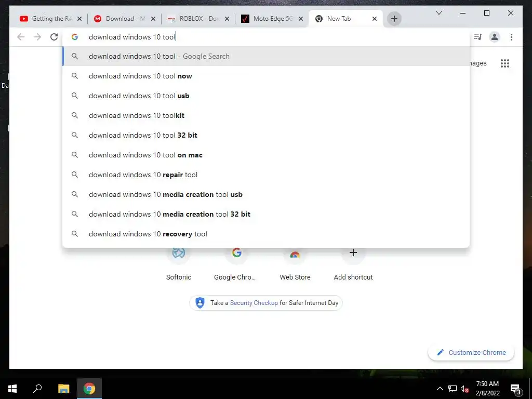Open the media controls icon
The height and width of the screenshot is (399, 532).
coord(478,37)
